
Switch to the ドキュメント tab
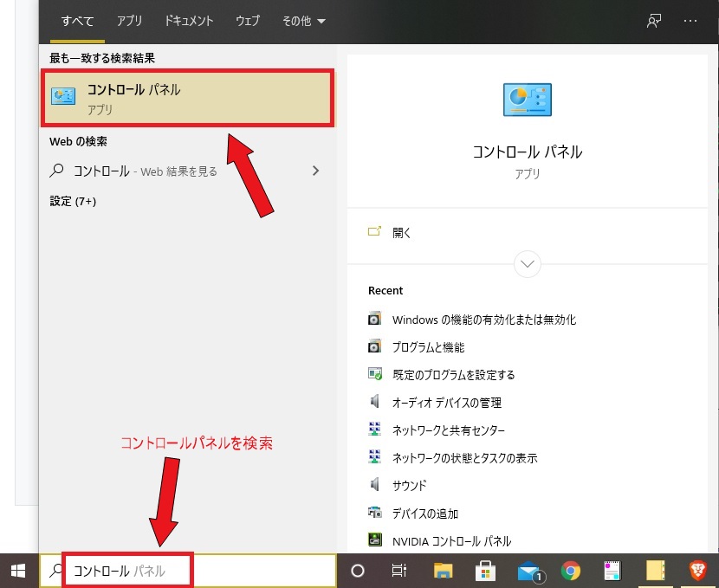tap(188, 21)
